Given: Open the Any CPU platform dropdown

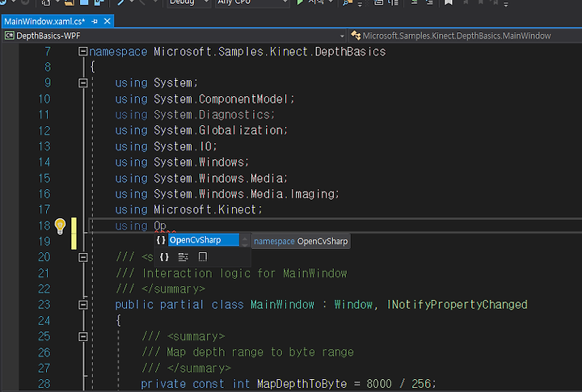Looking at the screenshot, I should click(x=251, y=3).
